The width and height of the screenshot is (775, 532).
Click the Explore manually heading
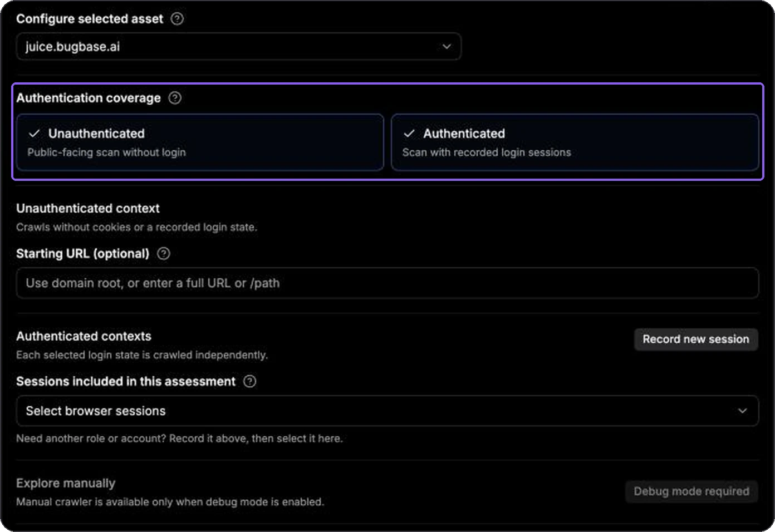coord(66,483)
